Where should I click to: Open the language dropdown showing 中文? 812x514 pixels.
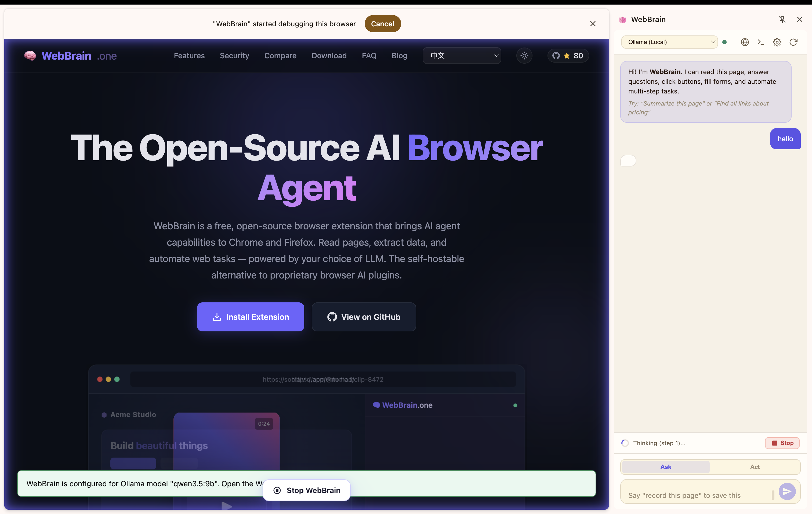click(x=462, y=56)
